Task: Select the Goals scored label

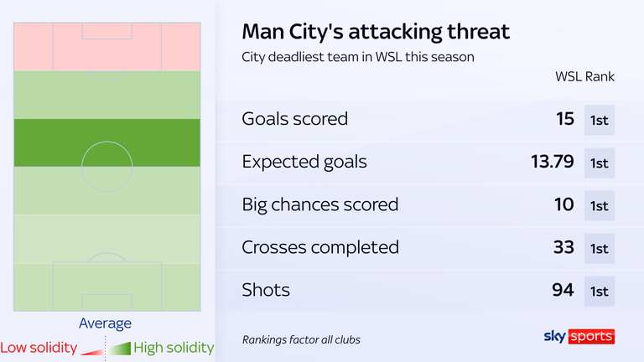Action: click(x=294, y=119)
